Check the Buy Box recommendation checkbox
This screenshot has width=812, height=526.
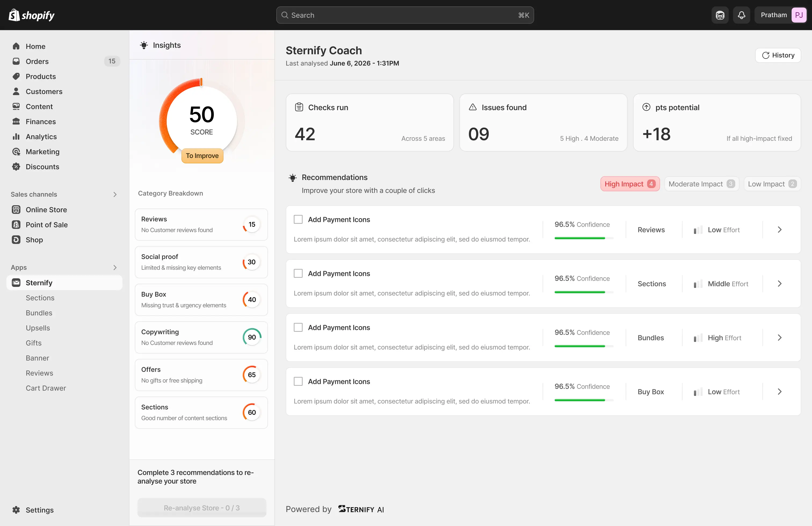(x=298, y=381)
